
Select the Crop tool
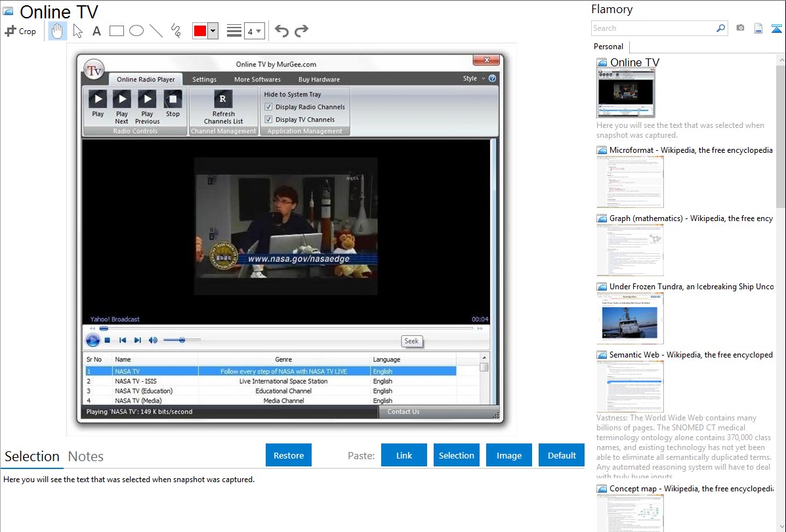[x=20, y=31]
